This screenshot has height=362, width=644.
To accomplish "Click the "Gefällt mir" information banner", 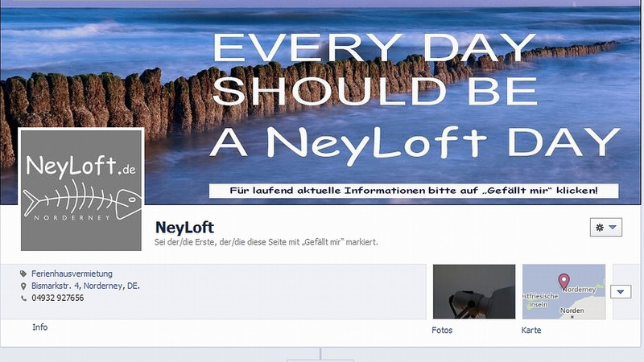I will click(x=414, y=191).
